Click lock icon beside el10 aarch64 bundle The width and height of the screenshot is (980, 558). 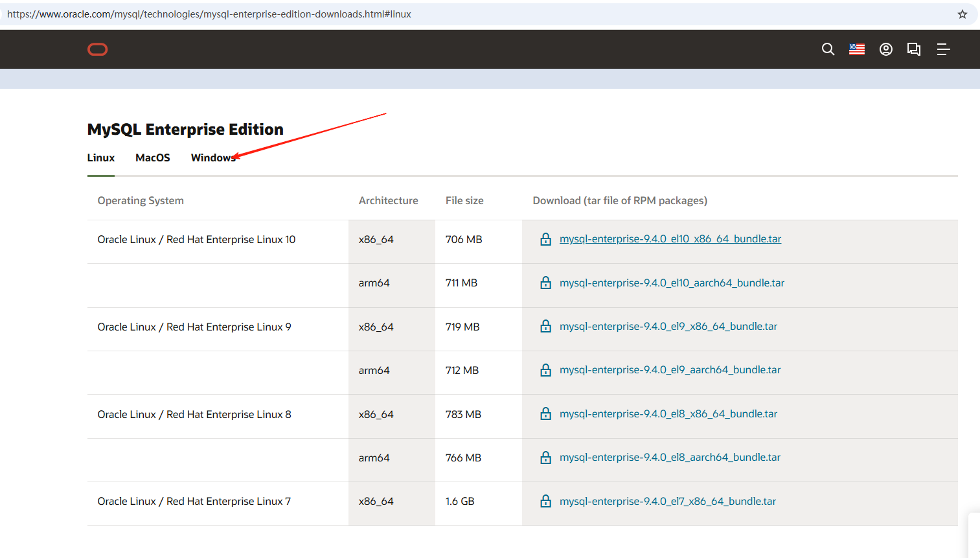coord(546,283)
